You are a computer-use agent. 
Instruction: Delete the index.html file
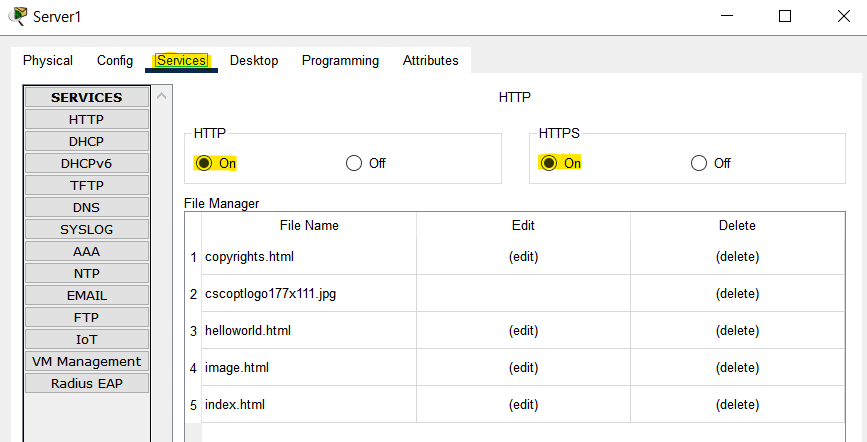point(738,405)
